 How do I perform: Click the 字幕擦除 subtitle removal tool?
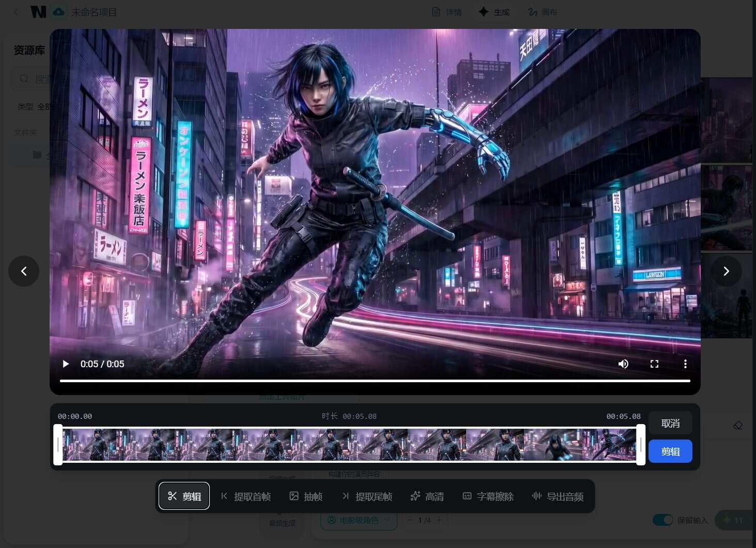click(x=488, y=496)
